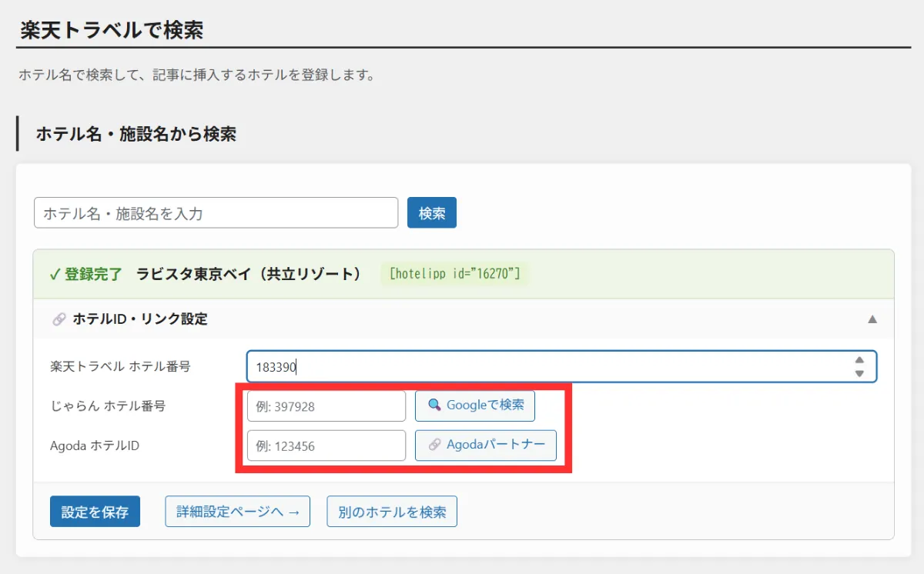Click the 楽天トラベルで検索 page heading
924x574 pixels.
point(111,31)
